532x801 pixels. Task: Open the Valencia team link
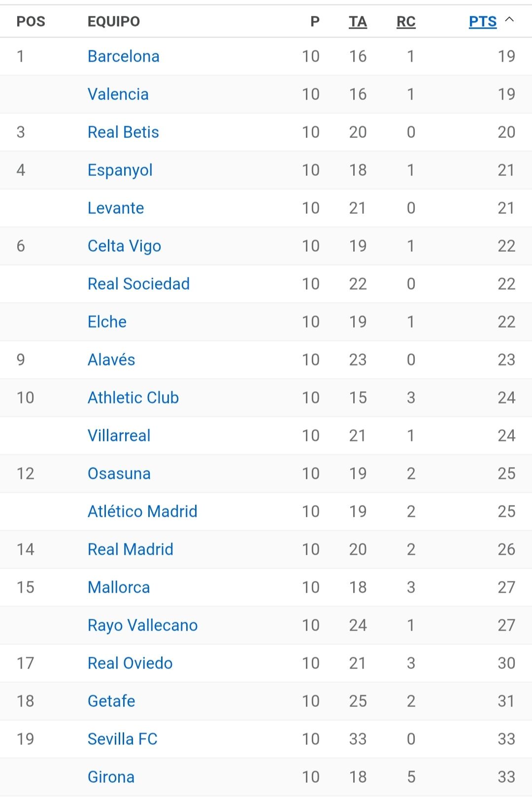click(x=118, y=94)
